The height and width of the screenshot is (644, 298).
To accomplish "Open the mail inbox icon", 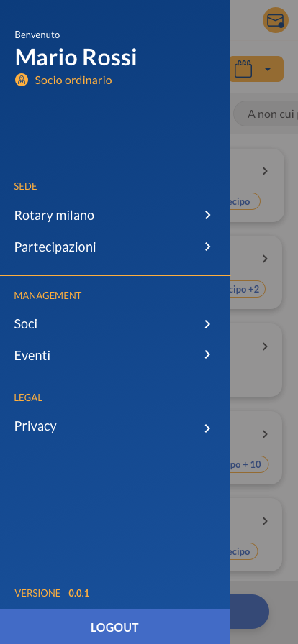I will pyautogui.click(x=276, y=20).
